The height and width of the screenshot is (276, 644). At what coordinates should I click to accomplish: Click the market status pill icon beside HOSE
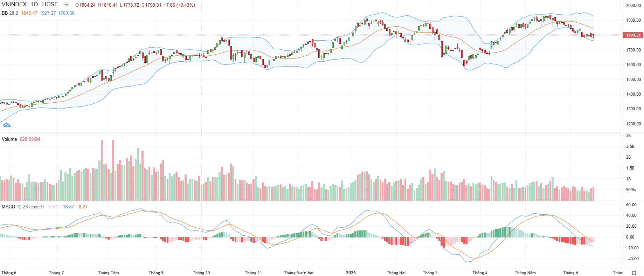(67, 5)
